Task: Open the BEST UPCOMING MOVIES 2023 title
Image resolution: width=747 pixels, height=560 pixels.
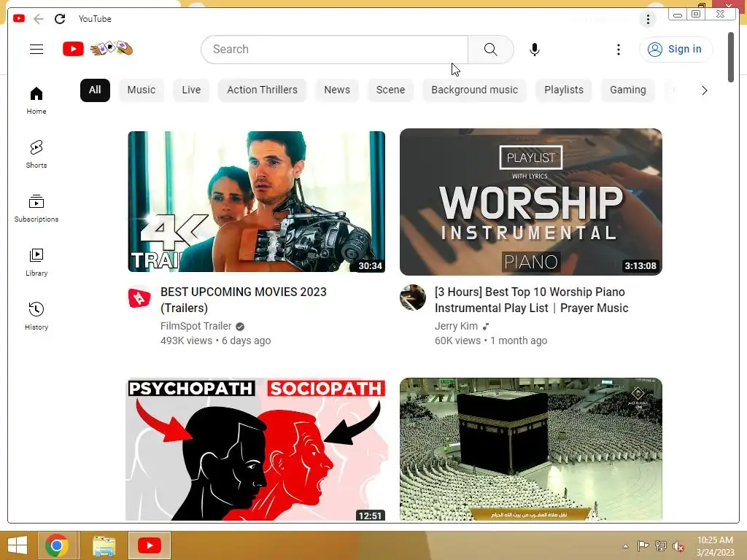Action: [244, 300]
